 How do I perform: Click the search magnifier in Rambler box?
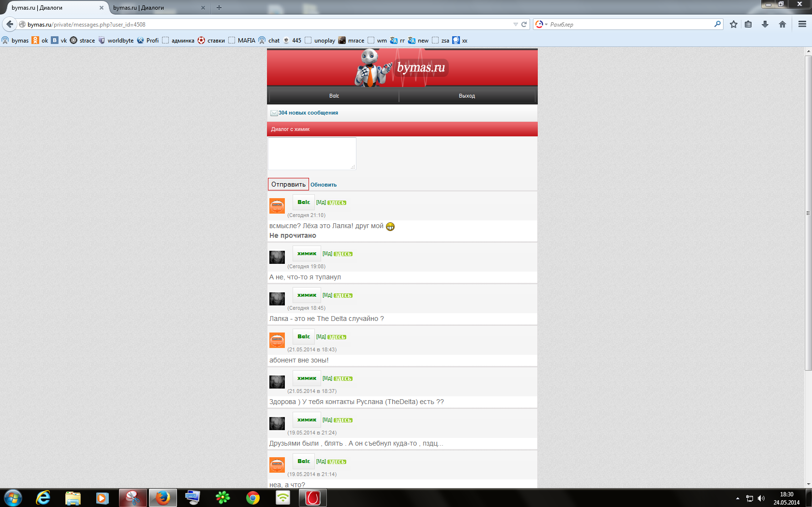pos(717,24)
